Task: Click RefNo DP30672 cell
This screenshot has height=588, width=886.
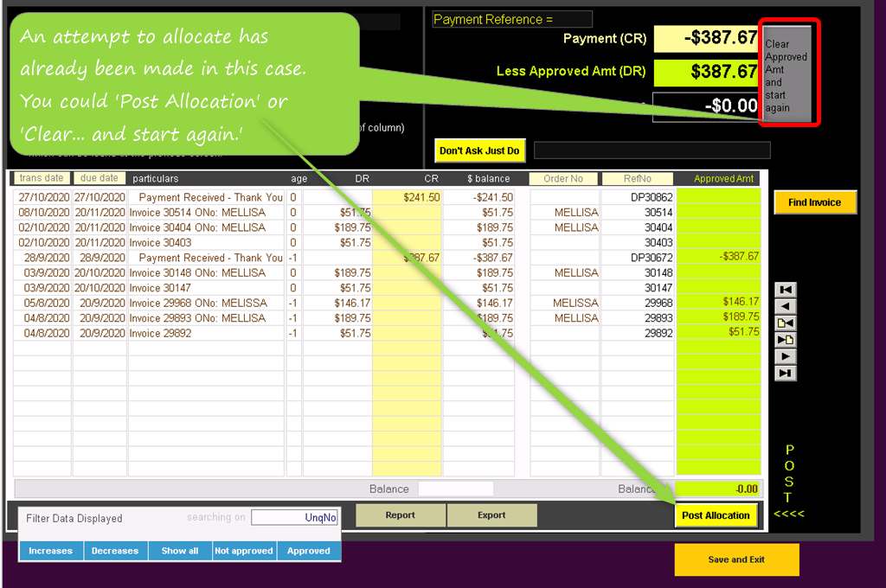Action: (638, 258)
